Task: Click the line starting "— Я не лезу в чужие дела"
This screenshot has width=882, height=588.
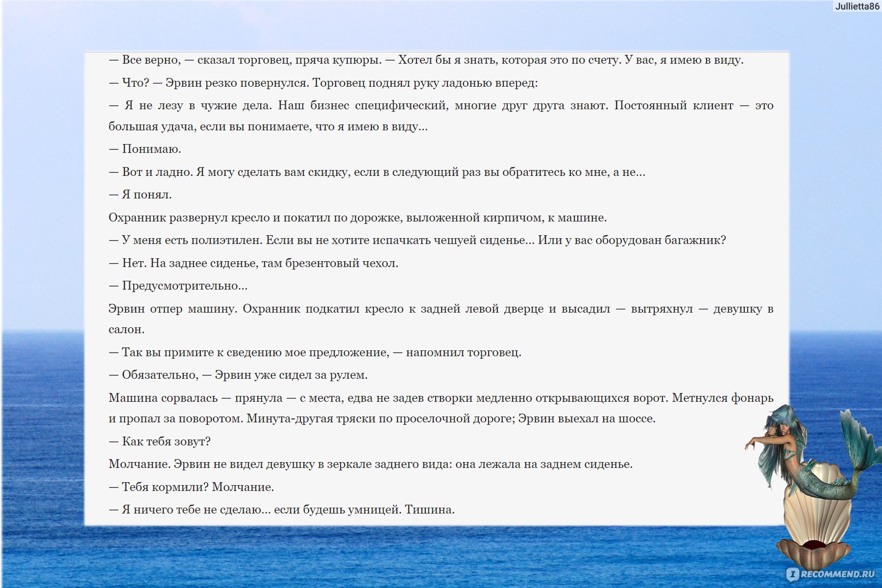Action: coord(441,105)
